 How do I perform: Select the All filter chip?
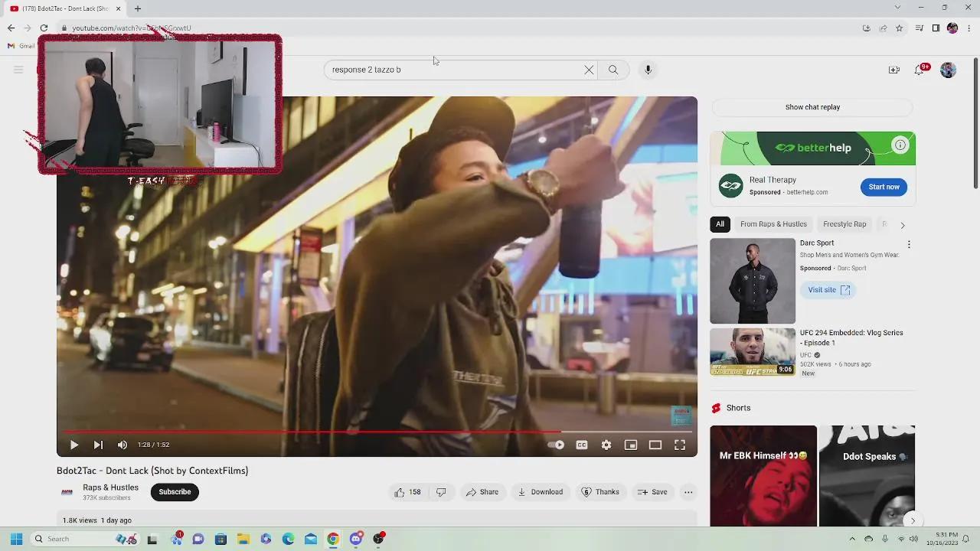pyautogui.click(x=720, y=224)
